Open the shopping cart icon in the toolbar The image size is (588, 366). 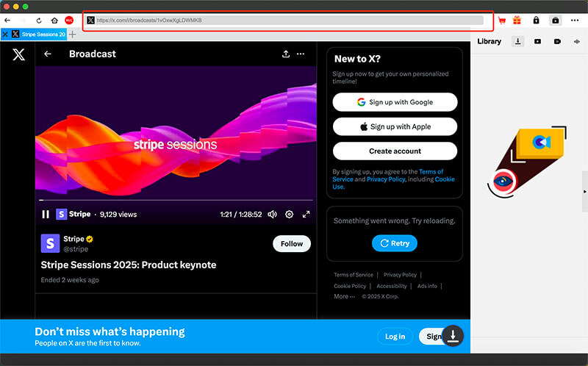tap(502, 21)
